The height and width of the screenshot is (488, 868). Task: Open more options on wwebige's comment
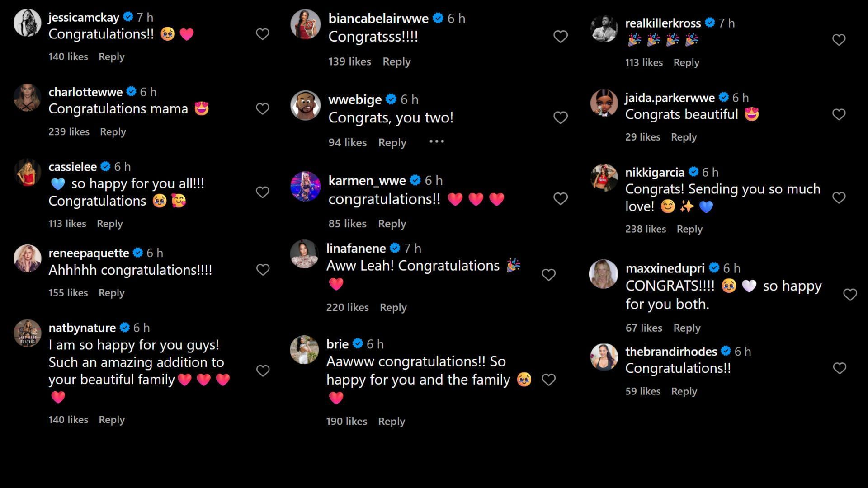[436, 142]
